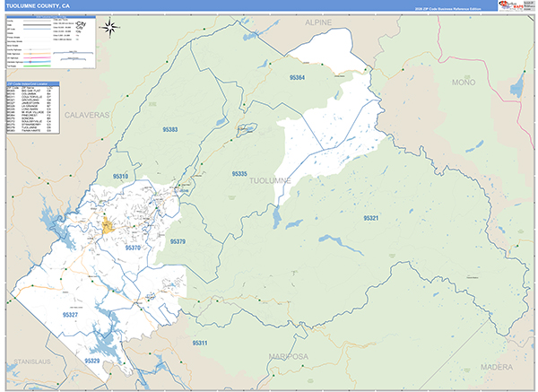Click the TUOLUMNE county name label
538x392 pixels.
270,181
